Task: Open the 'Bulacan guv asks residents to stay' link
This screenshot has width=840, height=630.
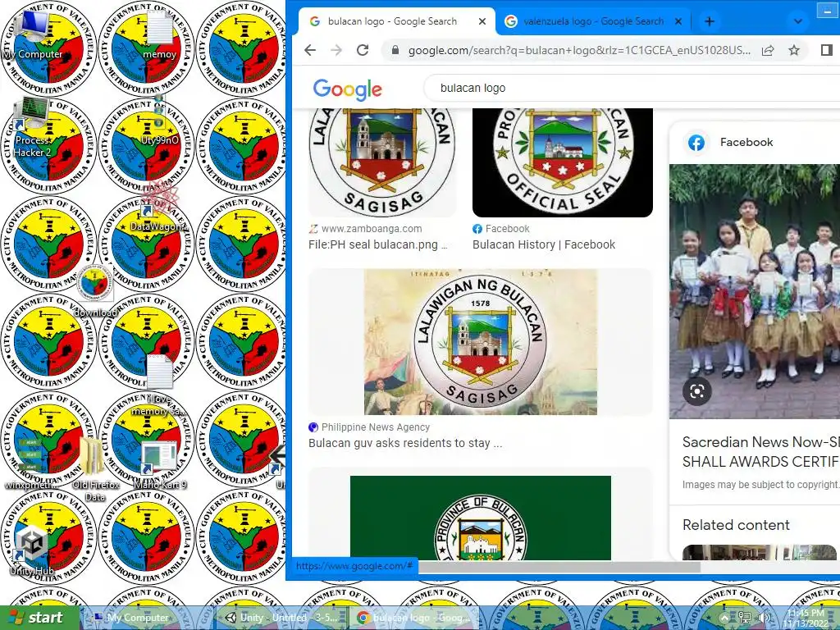Action: pos(405,443)
